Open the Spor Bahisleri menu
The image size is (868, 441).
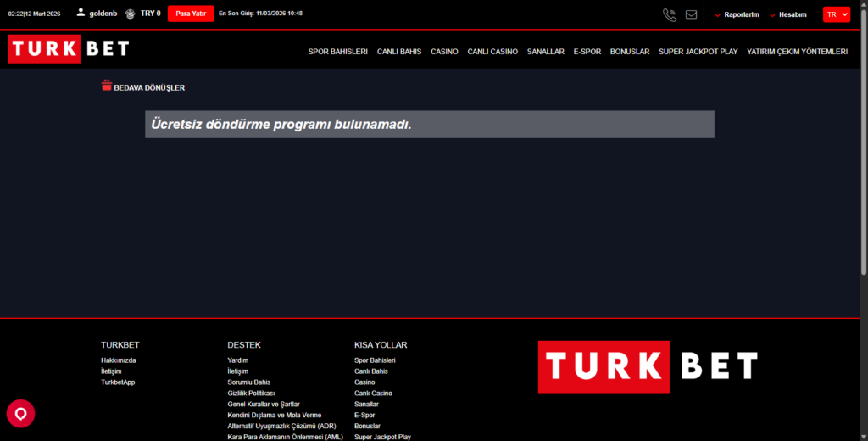337,52
